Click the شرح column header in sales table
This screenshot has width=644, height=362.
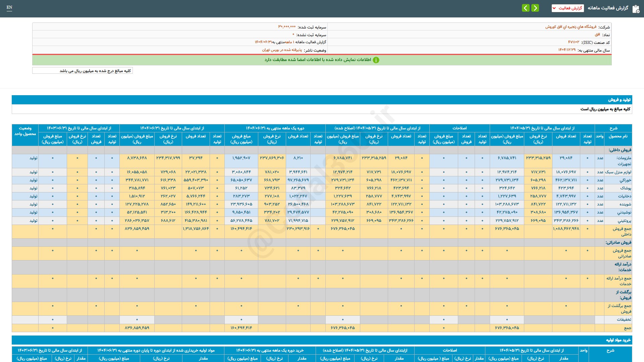[613, 128]
